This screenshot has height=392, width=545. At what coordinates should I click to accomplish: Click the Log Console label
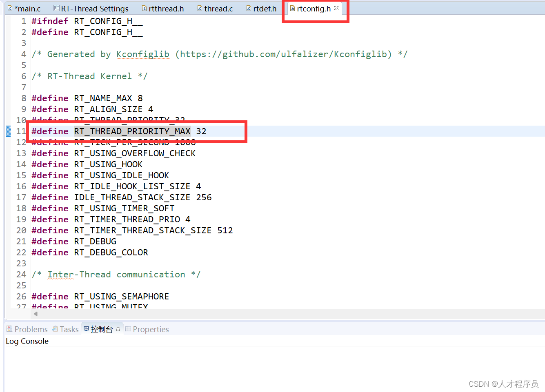tap(27, 341)
